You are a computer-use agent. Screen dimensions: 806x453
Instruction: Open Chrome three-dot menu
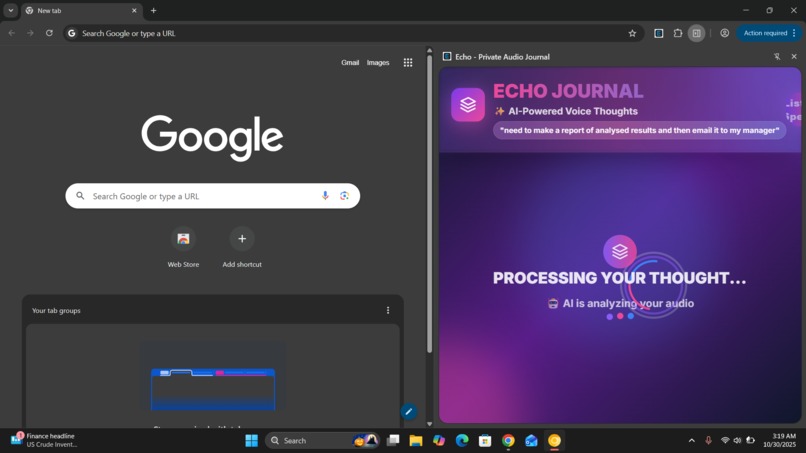click(794, 33)
